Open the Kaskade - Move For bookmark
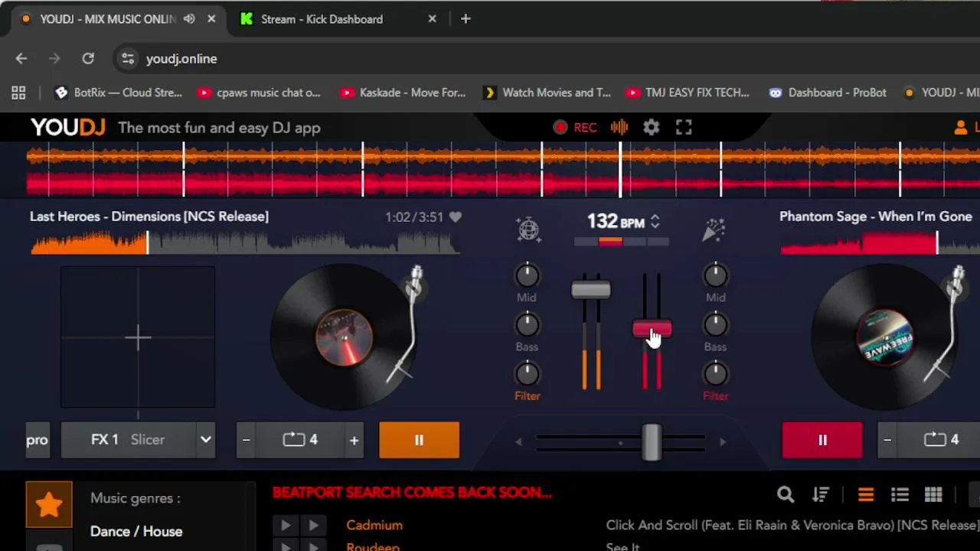Image resolution: width=980 pixels, height=551 pixels. click(403, 93)
